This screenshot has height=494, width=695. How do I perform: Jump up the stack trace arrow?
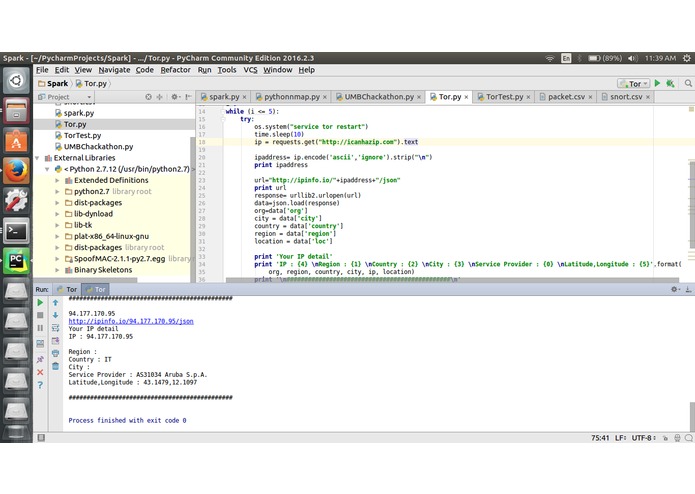55,303
